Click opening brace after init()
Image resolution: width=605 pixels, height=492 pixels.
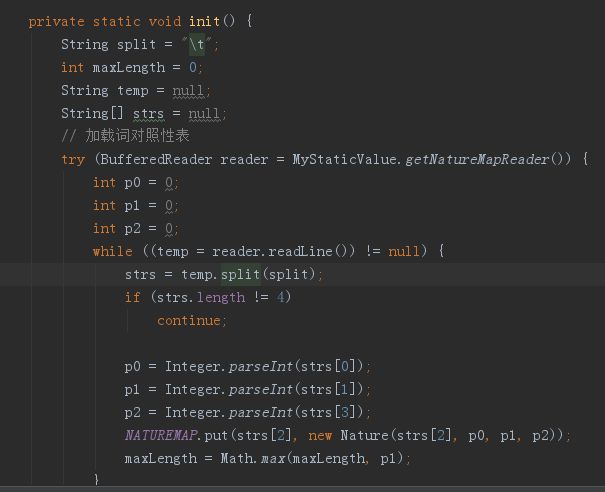point(250,21)
